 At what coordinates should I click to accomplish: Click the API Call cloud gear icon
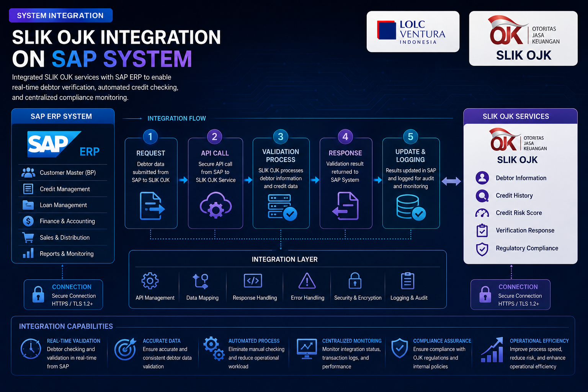(216, 206)
